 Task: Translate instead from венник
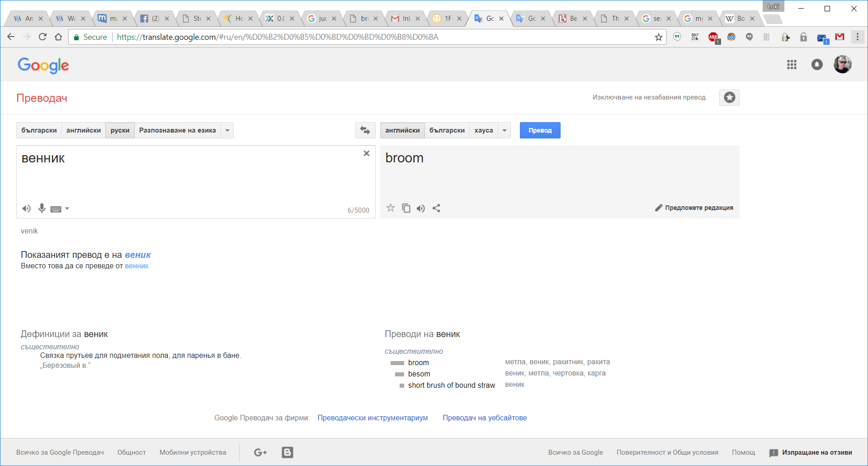pos(137,266)
